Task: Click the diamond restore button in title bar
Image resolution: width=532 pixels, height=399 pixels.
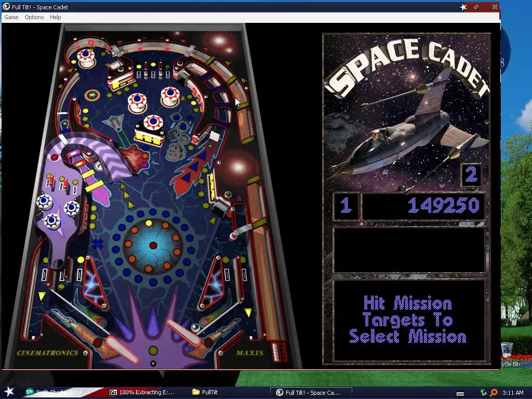Action: click(476, 7)
